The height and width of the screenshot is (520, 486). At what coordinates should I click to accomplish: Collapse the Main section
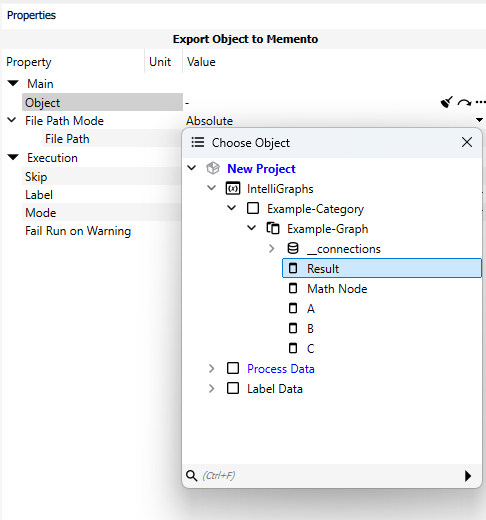[x=13, y=83]
